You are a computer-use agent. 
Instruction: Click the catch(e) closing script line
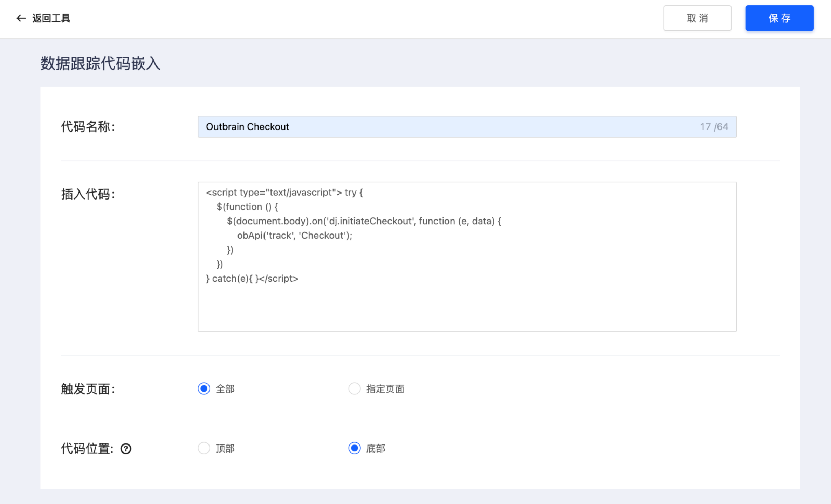click(x=252, y=279)
